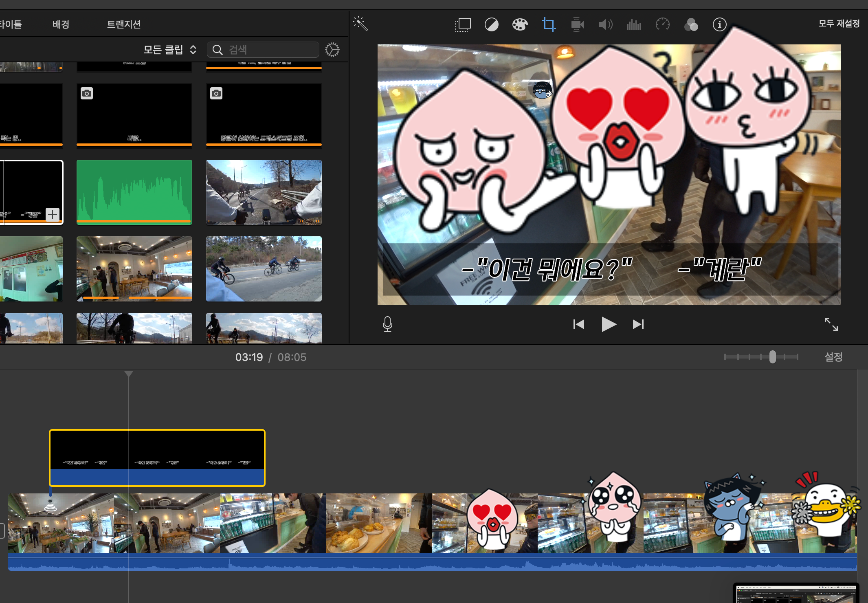868x603 pixels.
Task: Show the clip information panel
Action: click(719, 24)
